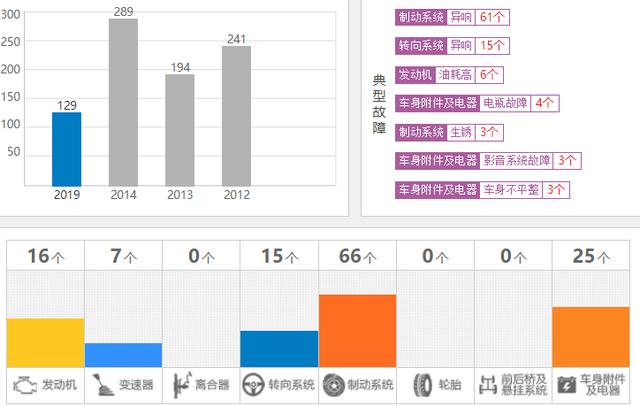This screenshot has height=406, width=640.
Task: Click the 前后桥及悬挂系统 category label
Action: (x=524, y=385)
